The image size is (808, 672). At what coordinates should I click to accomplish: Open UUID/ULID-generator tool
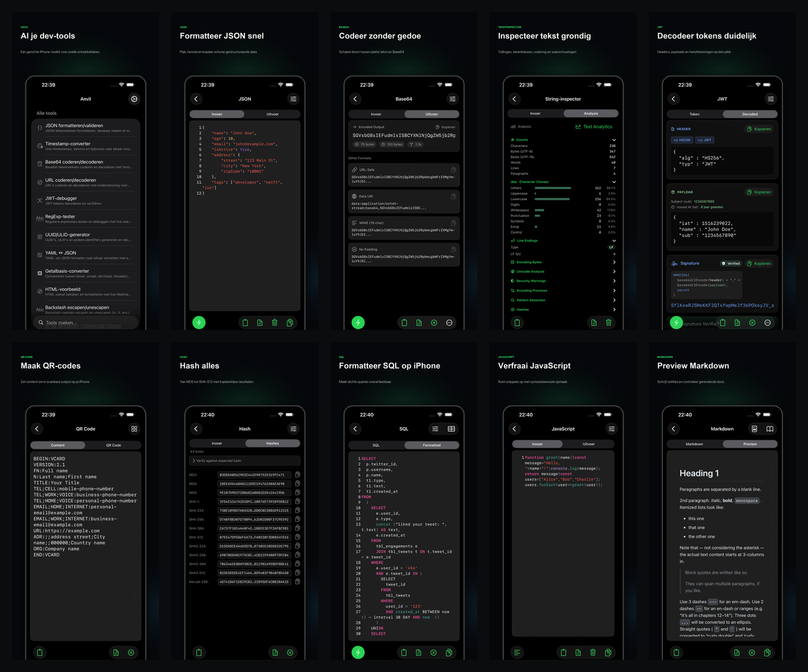[86, 237]
